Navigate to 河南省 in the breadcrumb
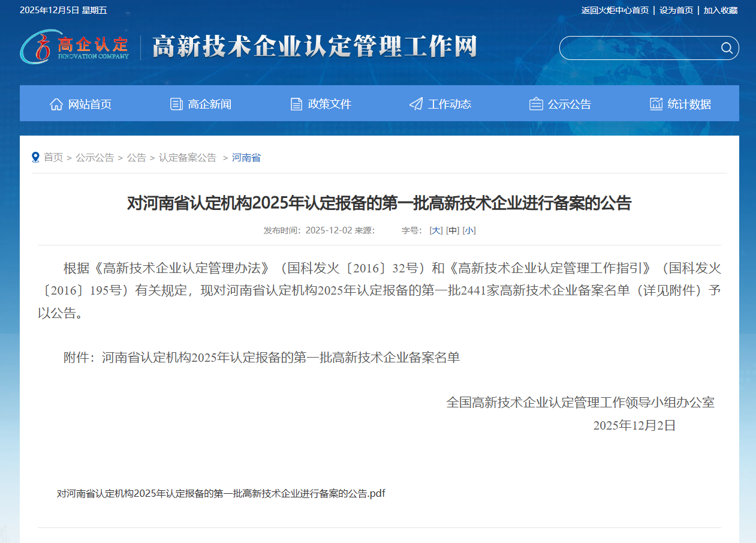The image size is (756, 543). [246, 157]
